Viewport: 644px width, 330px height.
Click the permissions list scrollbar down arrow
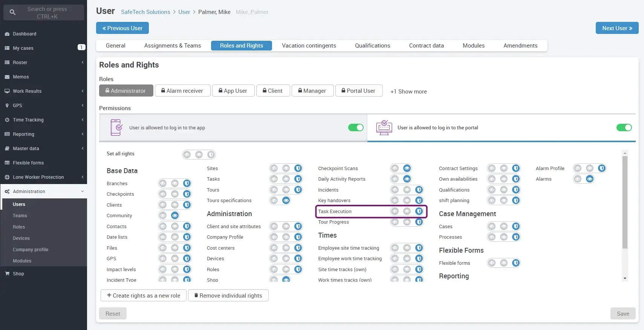point(625,278)
